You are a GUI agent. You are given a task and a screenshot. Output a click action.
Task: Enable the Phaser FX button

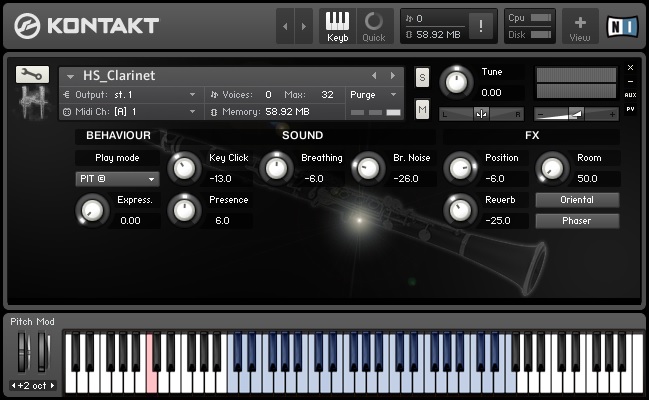pyautogui.click(x=577, y=221)
